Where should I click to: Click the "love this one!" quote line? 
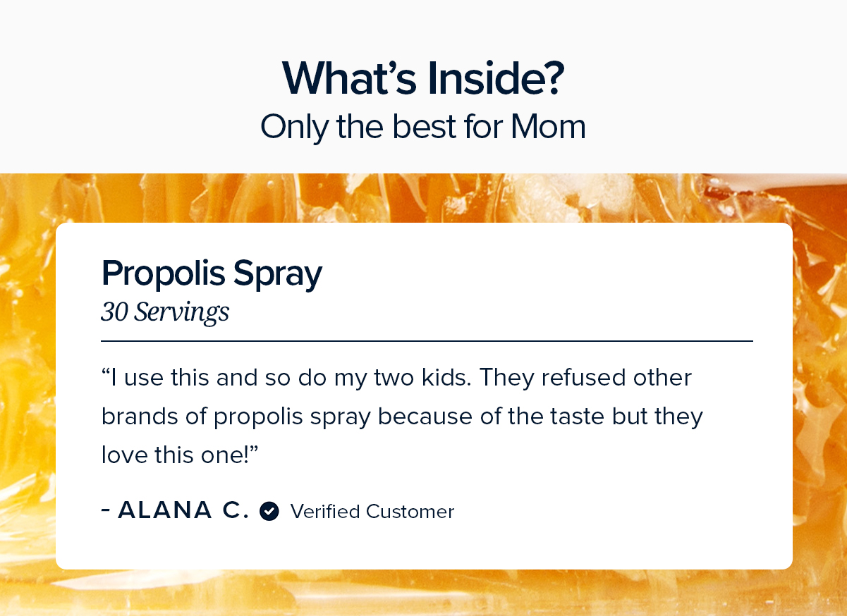pyautogui.click(x=181, y=455)
